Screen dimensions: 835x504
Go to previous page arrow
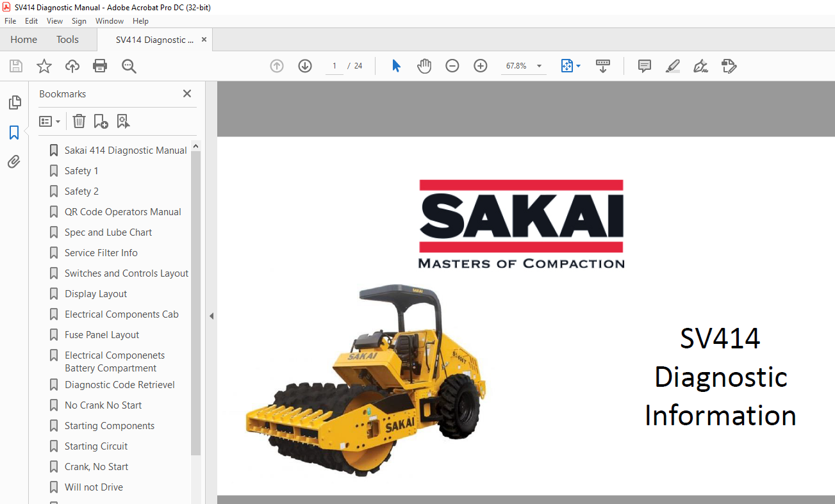pos(277,66)
